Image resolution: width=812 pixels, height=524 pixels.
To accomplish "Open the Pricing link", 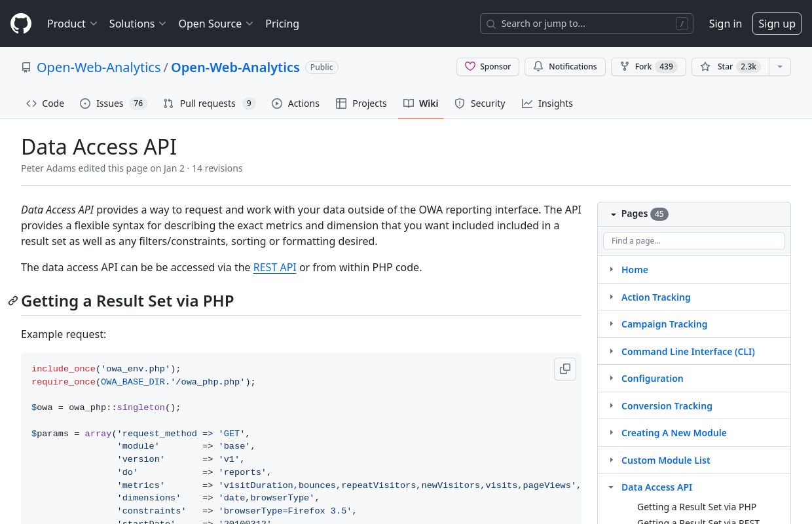I will tap(282, 24).
